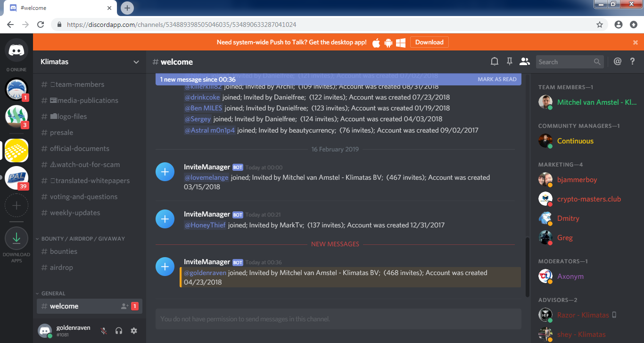Viewport: 644px width, 343px height.
Task: Click the @HoneyThief mention
Action: pyautogui.click(x=205, y=225)
